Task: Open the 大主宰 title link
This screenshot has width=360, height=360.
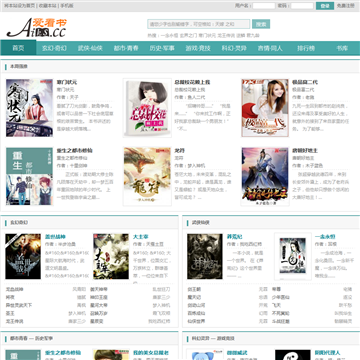Action: coord(140,237)
